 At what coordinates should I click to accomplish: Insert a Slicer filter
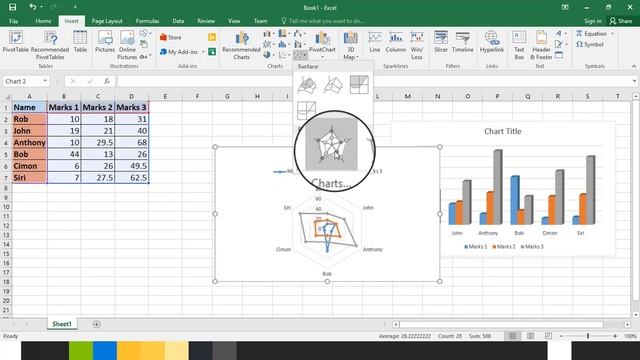click(441, 42)
